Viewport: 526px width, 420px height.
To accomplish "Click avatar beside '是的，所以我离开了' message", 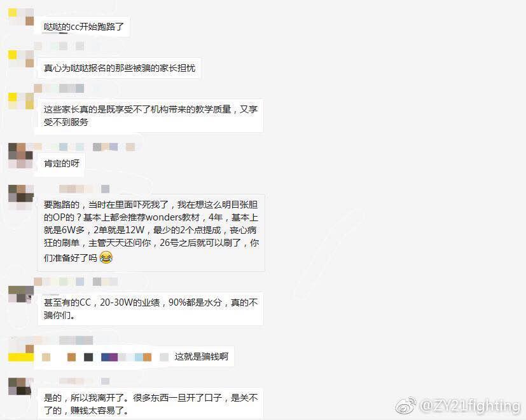I will tap(21, 386).
